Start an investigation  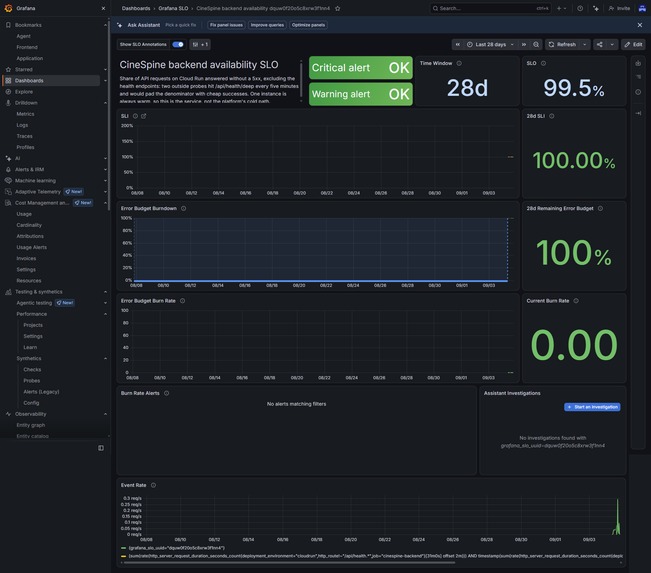coord(592,407)
